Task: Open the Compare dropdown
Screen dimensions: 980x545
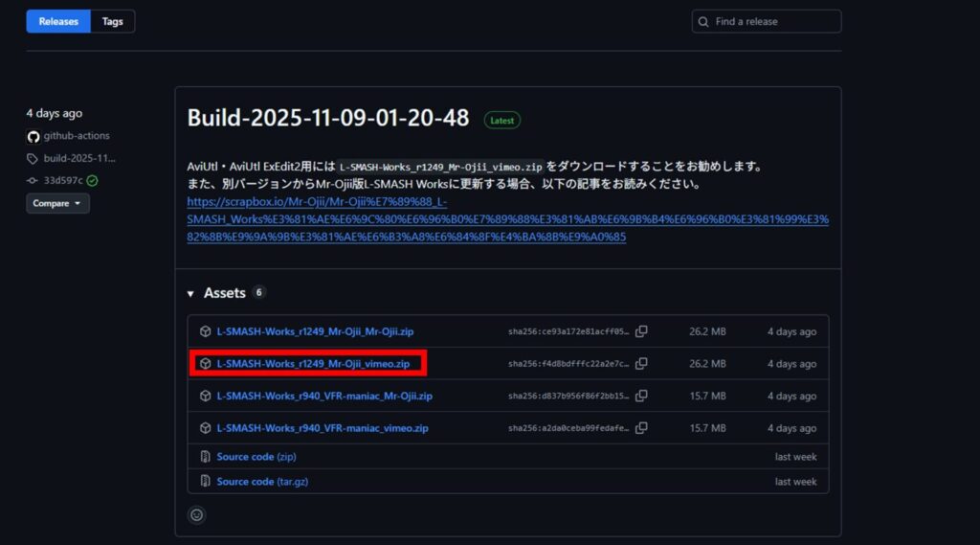Action: [57, 203]
